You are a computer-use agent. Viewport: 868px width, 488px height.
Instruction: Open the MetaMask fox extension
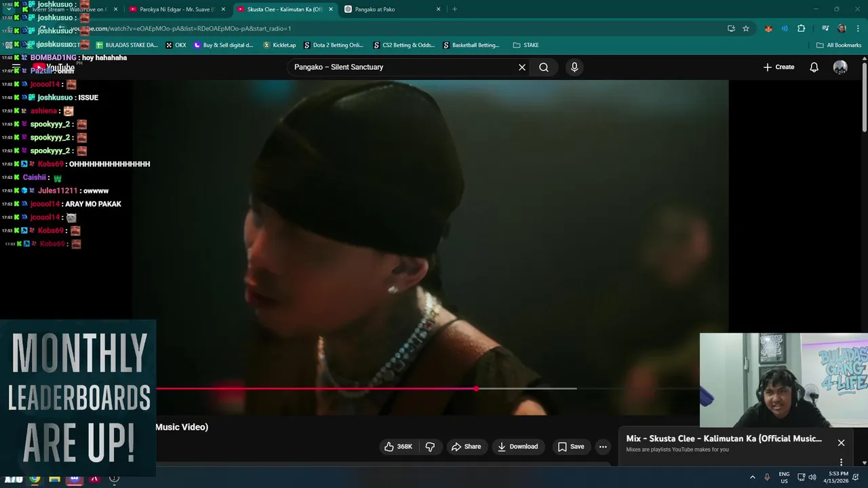768,28
